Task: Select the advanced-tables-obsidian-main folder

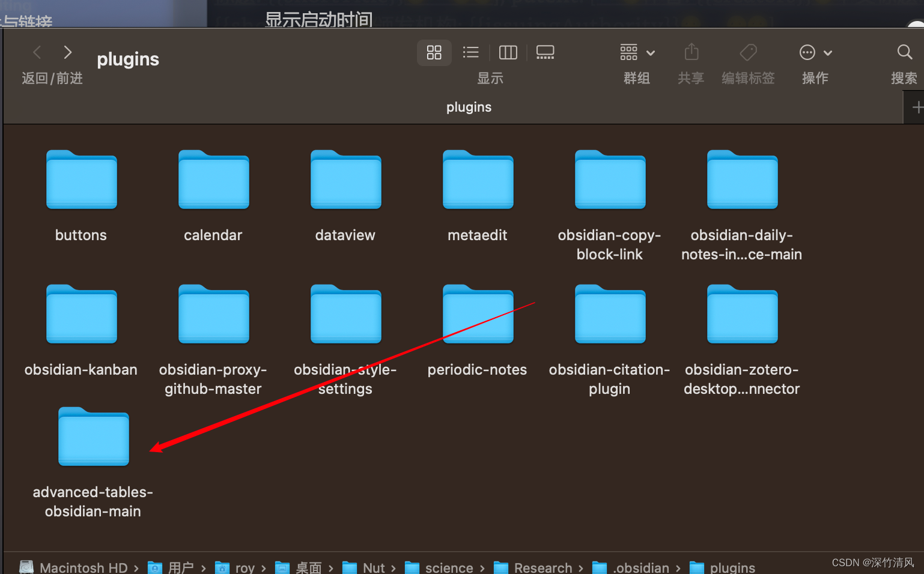Action: 94,437
